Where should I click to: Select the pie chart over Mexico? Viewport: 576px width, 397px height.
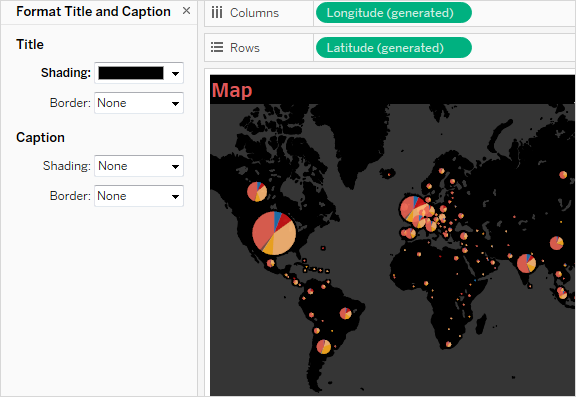point(271,263)
